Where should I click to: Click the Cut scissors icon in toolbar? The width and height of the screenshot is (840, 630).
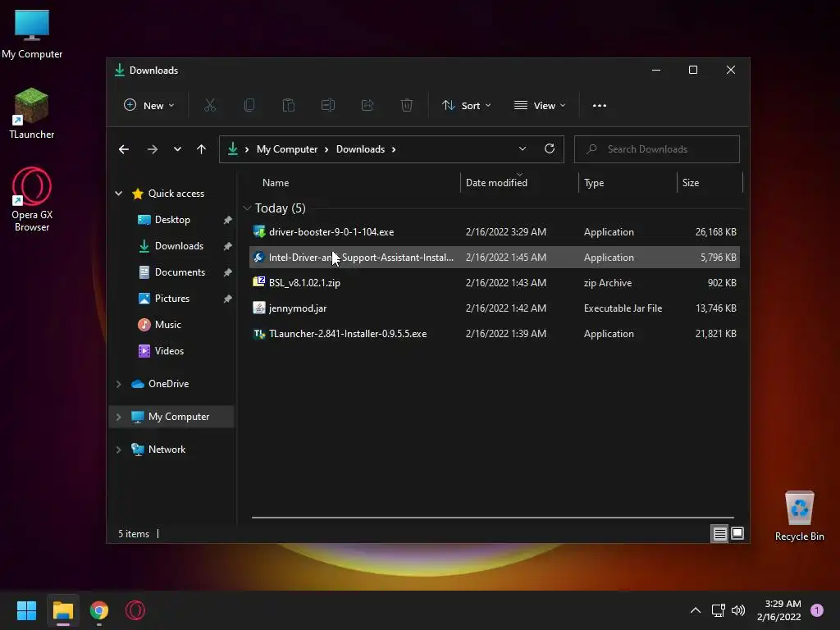click(209, 106)
